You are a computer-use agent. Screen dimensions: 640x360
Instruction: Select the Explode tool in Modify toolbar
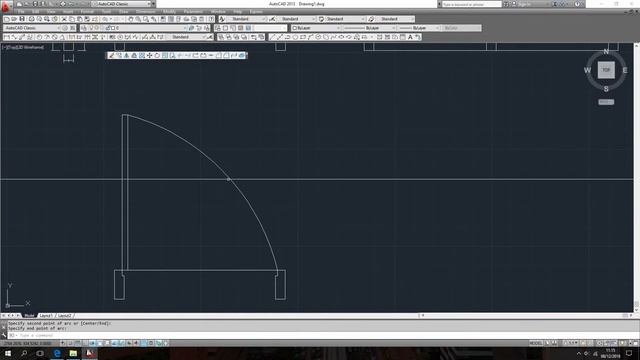[241, 55]
